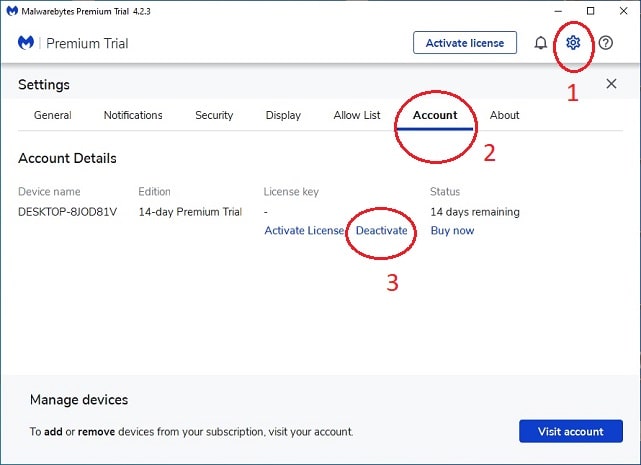Select the Security tab
The height and width of the screenshot is (465, 641).
[x=214, y=115]
